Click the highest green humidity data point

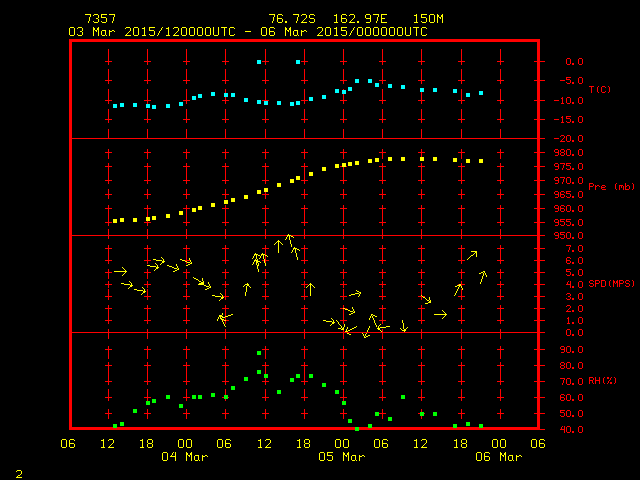click(259, 353)
